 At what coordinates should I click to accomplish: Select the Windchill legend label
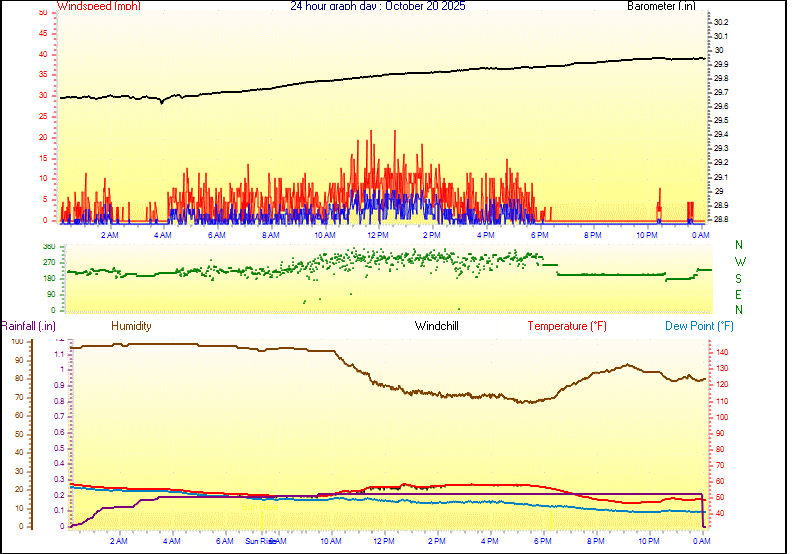pos(437,326)
